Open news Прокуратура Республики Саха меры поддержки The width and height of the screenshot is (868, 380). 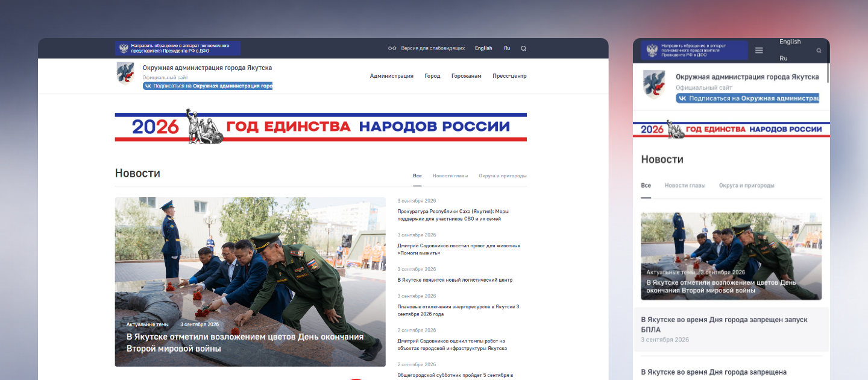tap(453, 215)
